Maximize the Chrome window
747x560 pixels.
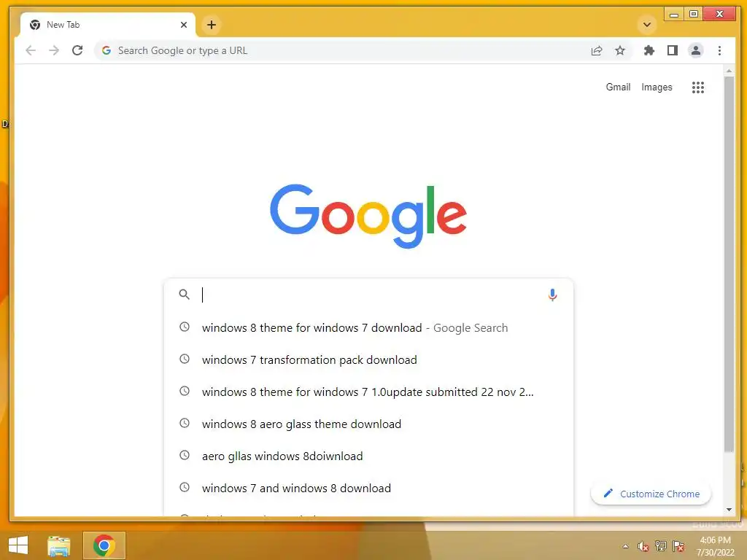694,15
